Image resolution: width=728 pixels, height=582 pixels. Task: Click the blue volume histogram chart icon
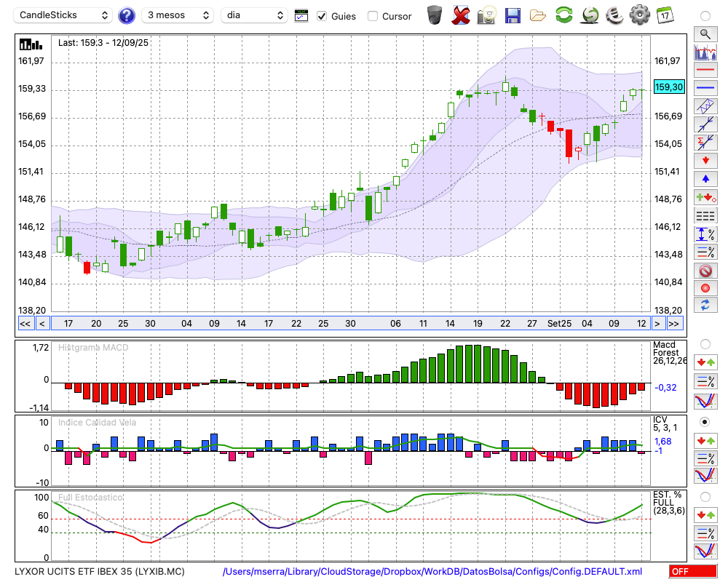pos(705,52)
